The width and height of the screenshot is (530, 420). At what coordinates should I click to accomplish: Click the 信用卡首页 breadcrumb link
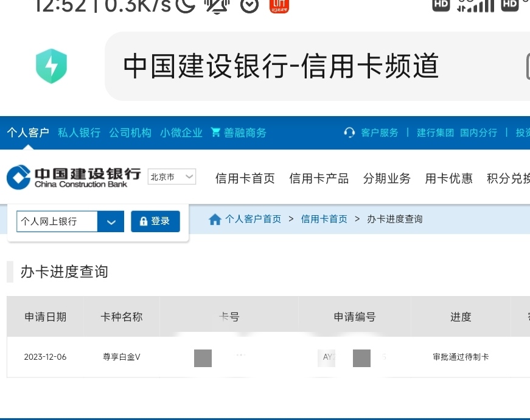pyautogui.click(x=324, y=219)
